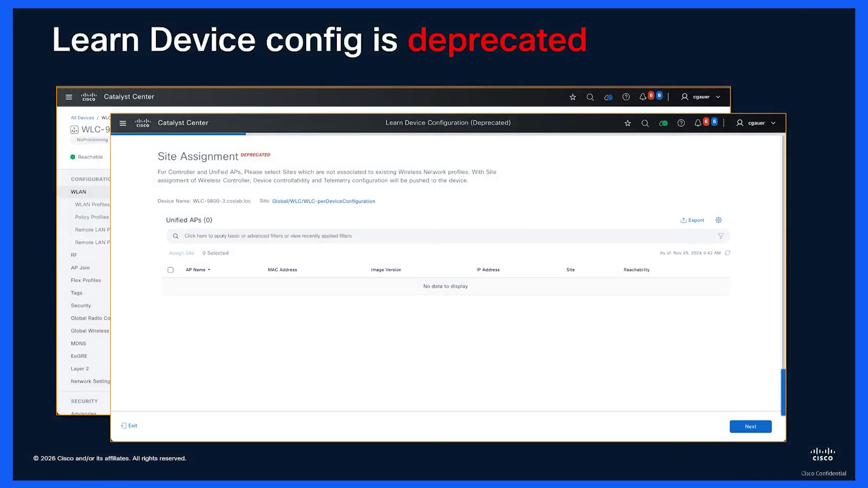The height and width of the screenshot is (488, 868).
Task: Open hamburger menu in front Learn Device window
Action: pos(123,123)
